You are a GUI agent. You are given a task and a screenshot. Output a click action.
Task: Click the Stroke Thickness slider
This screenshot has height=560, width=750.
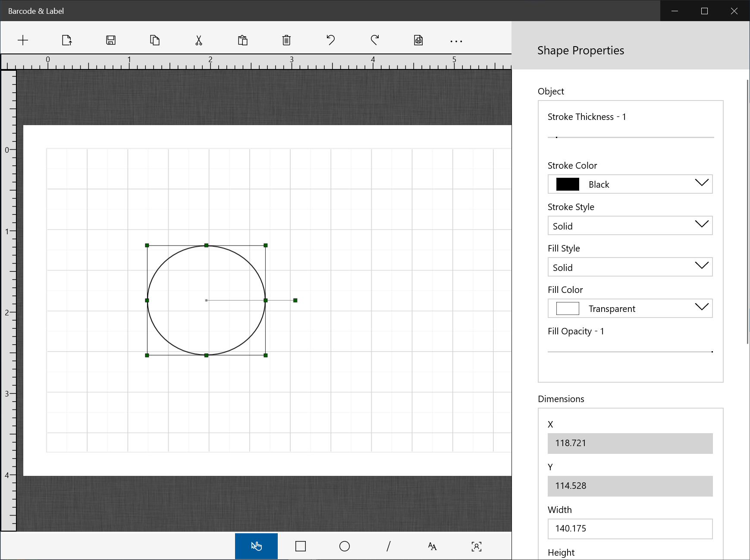(631, 137)
